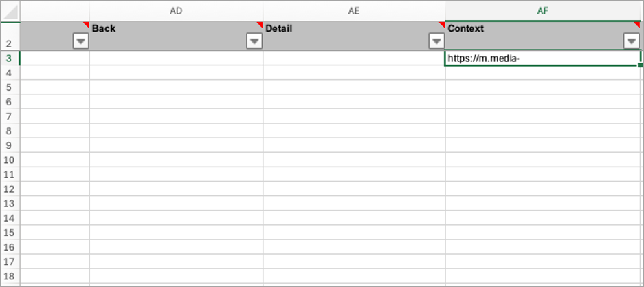This screenshot has width=644, height=287.
Task: Select column AE header
Action: tap(354, 10)
